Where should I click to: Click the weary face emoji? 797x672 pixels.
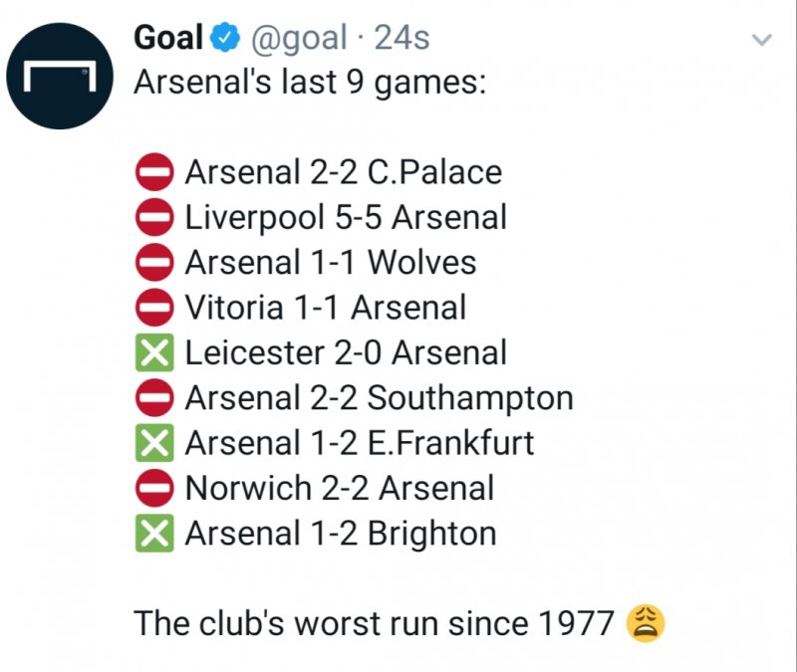(x=646, y=624)
